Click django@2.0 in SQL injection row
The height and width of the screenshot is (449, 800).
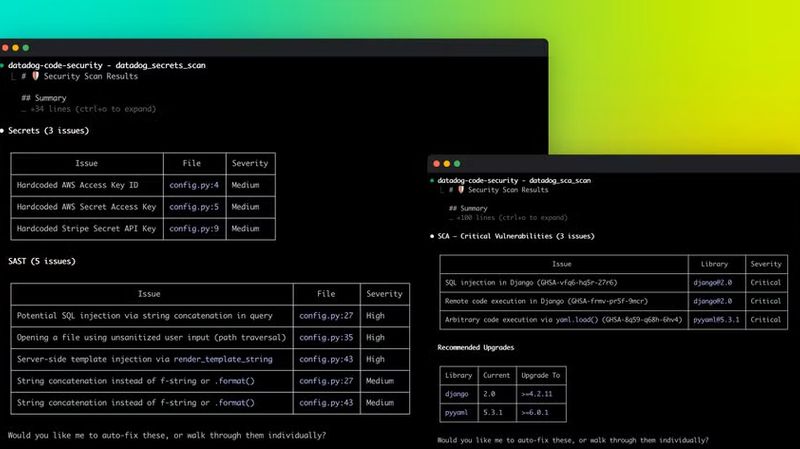712,283
